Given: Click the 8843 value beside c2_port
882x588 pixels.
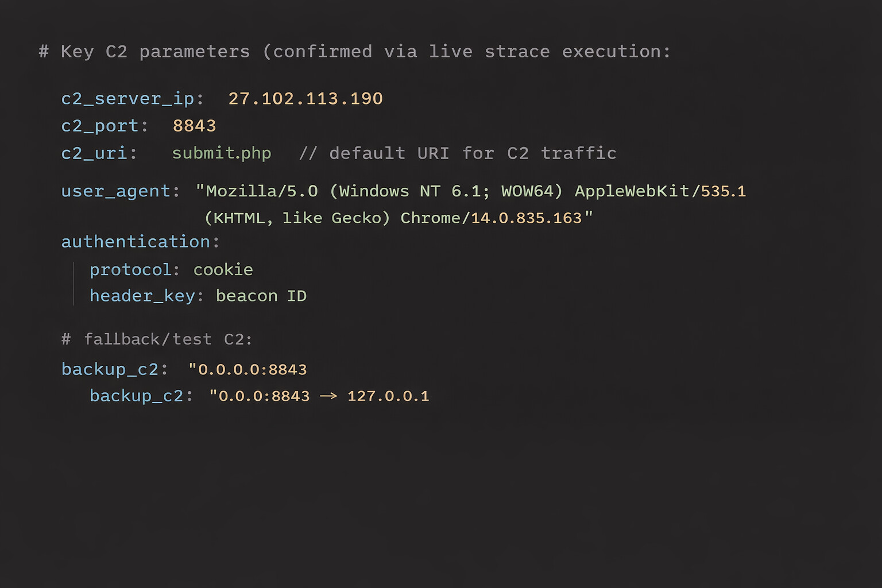Looking at the screenshot, I should (194, 126).
